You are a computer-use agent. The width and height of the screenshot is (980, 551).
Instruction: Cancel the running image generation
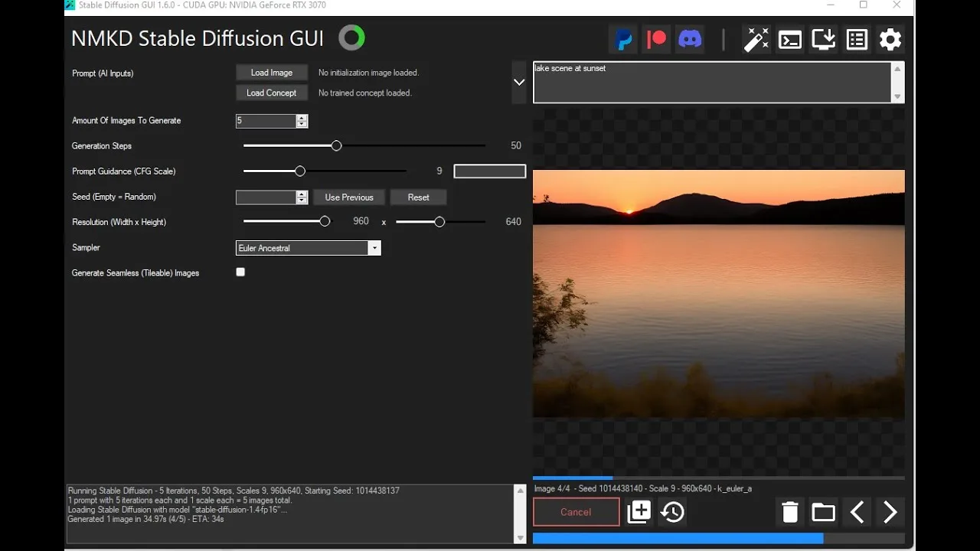click(x=576, y=512)
